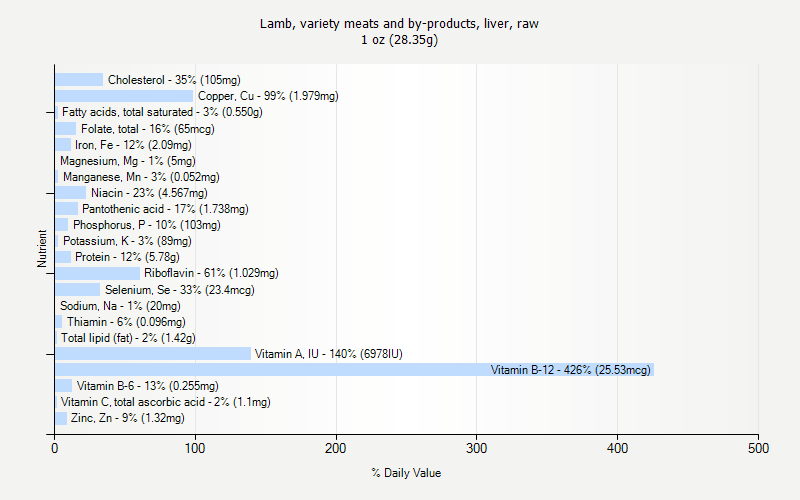Select the Sodium, Na - 1% label

pyautogui.click(x=120, y=306)
